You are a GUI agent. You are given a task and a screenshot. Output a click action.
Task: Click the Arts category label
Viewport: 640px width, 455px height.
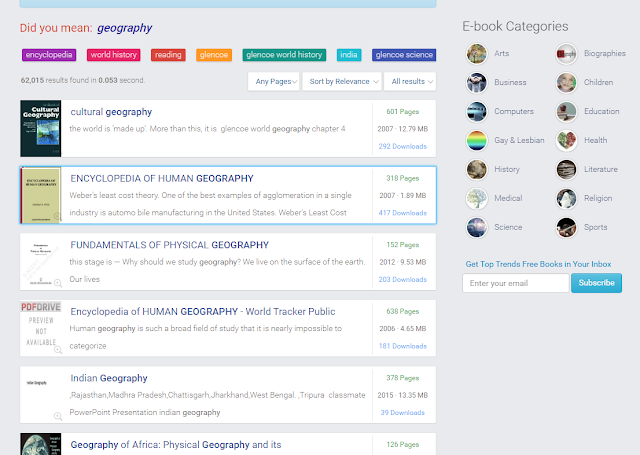pos(501,53)
